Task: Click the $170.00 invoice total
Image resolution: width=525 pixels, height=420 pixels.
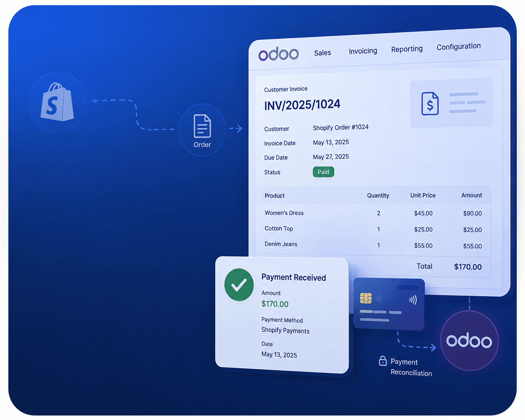Action: click(468, 267)
